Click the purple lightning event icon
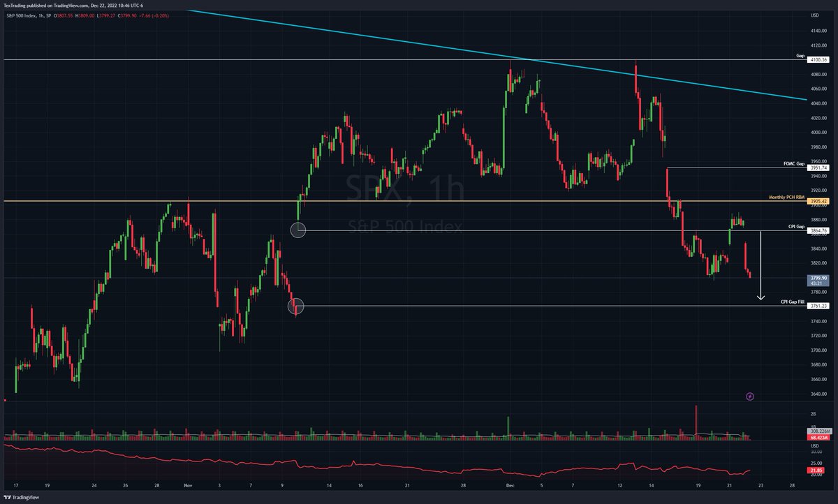 pyautogui.click(x=750, y=396)
